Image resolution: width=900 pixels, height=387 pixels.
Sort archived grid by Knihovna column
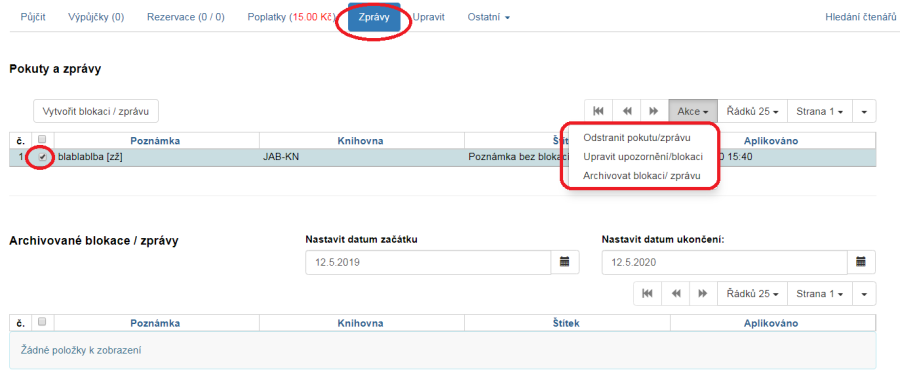[x=360, y=323]
